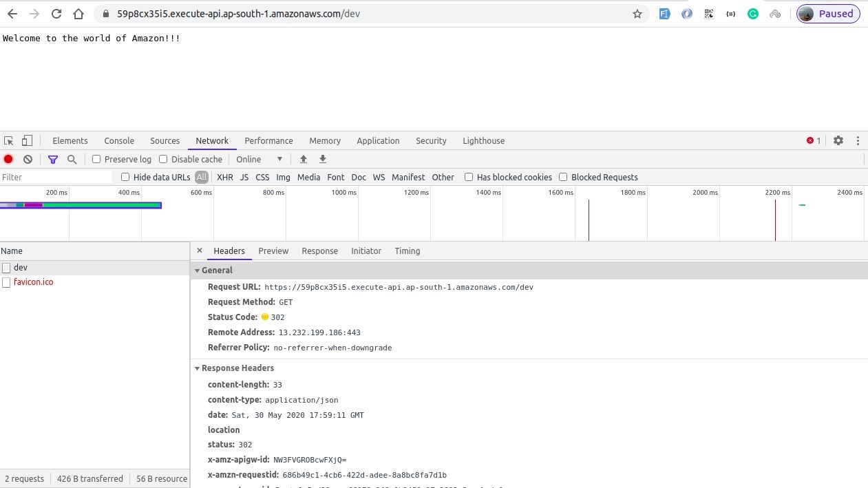Image resolution: width=868 pixels, height=488 pixels.
Task: Click inside the network filter input field
Action: [55, 177]
